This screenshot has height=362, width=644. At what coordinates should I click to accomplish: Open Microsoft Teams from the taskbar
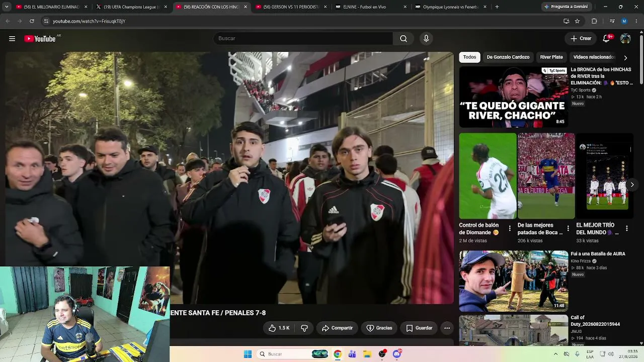(x=352, y=354)
